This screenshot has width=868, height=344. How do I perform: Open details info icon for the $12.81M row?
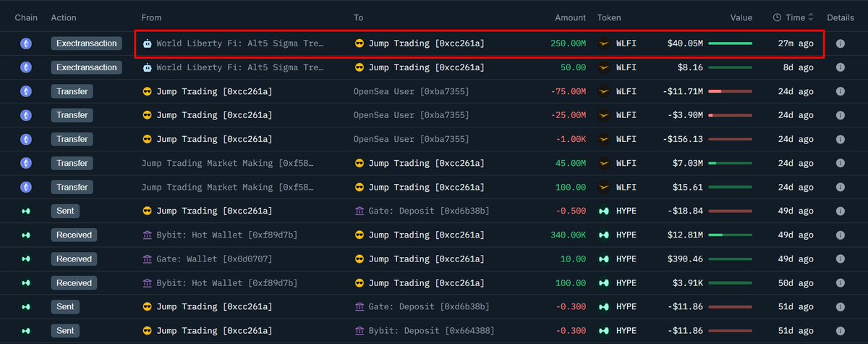point(841,235)
